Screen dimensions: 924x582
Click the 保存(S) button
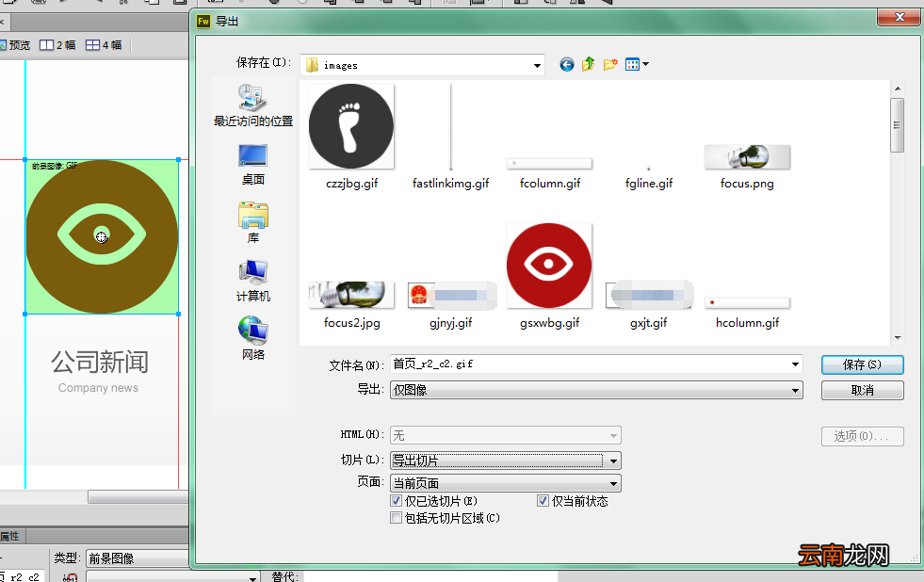(x=862, y=364)
